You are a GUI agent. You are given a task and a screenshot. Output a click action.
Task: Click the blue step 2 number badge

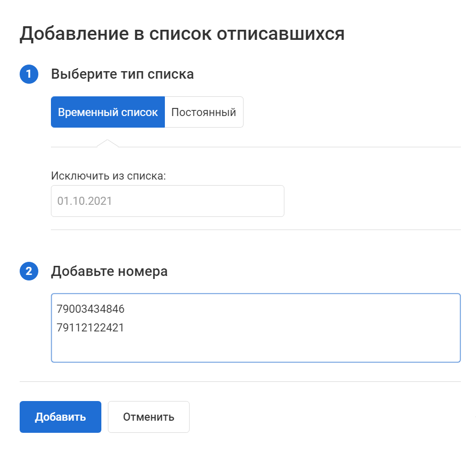(x=29, y=271)
